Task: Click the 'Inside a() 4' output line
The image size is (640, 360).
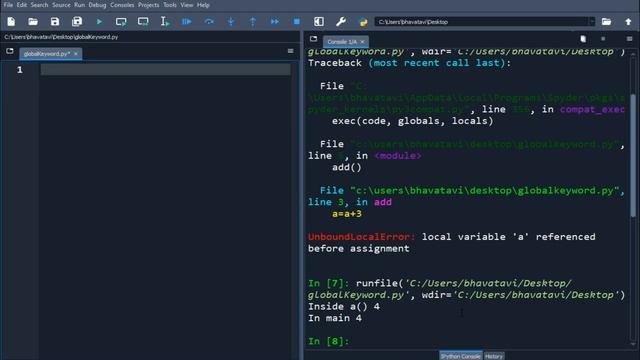Action: 344,307
